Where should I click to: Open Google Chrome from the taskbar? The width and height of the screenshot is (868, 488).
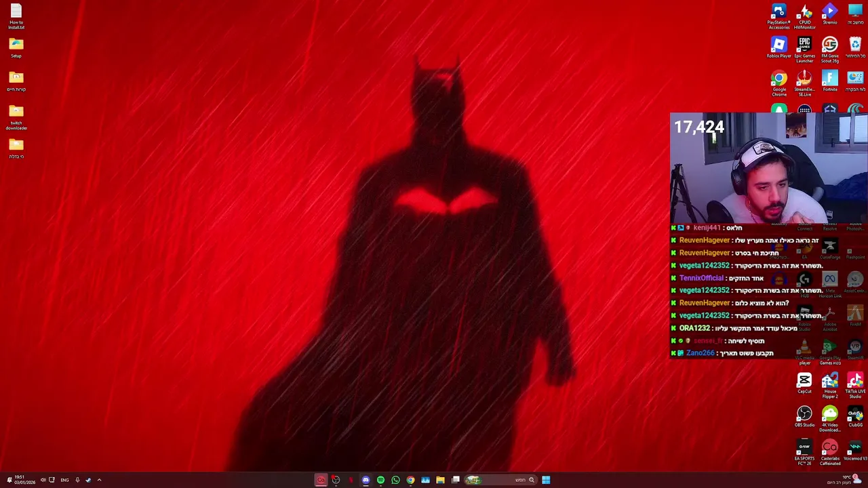pos(410,480)
